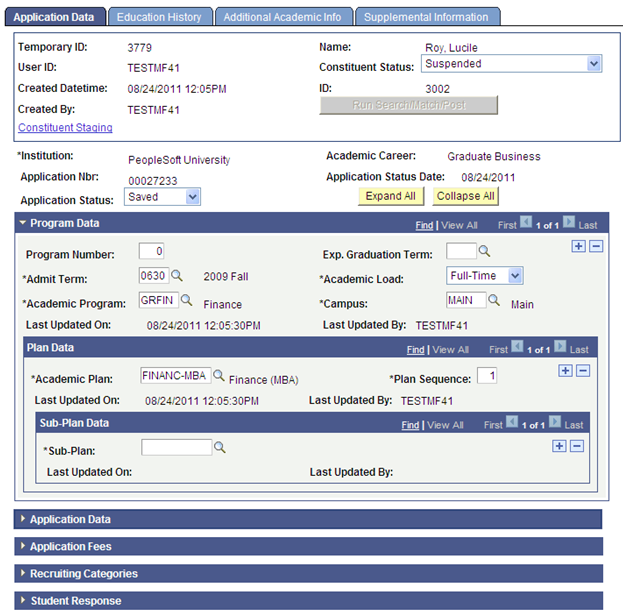Click the Expand All button

(x=391, y=196)
